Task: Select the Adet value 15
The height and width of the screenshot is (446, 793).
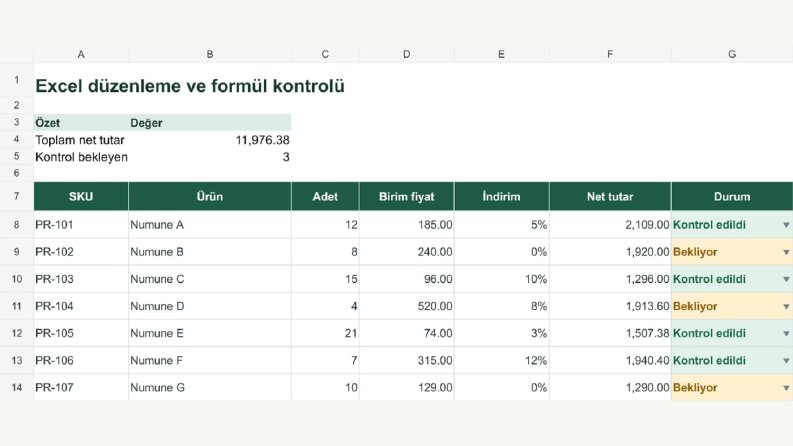Action: 325,279
